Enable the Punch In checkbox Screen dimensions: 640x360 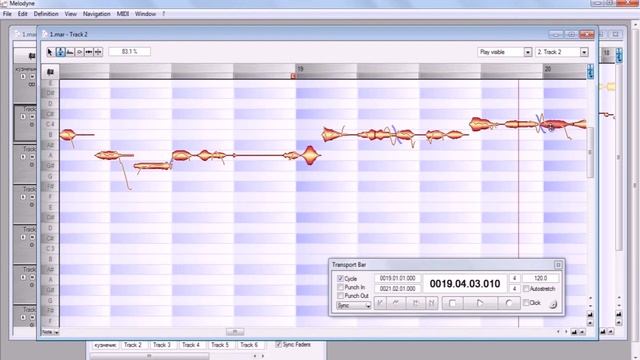(x=340, y=287)
